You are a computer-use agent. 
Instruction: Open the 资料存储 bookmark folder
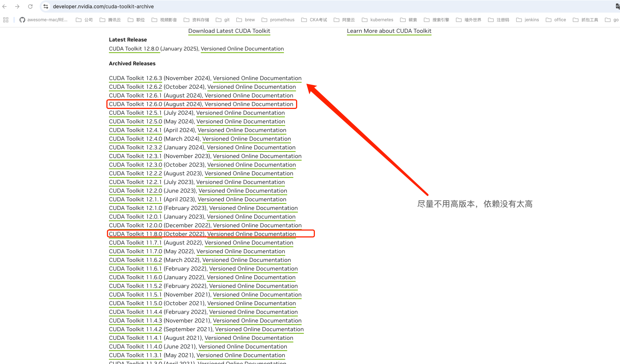pos(196,20)
